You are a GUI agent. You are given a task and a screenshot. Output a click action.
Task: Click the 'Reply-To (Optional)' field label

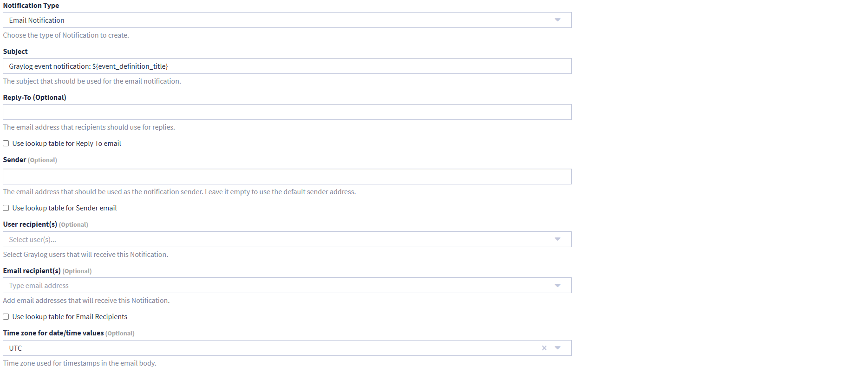(x=34, y=98)
